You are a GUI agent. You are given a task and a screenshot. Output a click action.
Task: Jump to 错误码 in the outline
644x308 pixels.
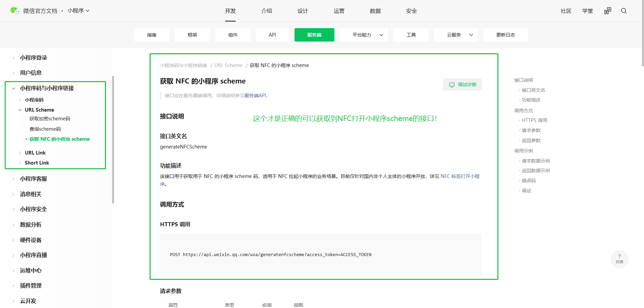tap(529, 181)
